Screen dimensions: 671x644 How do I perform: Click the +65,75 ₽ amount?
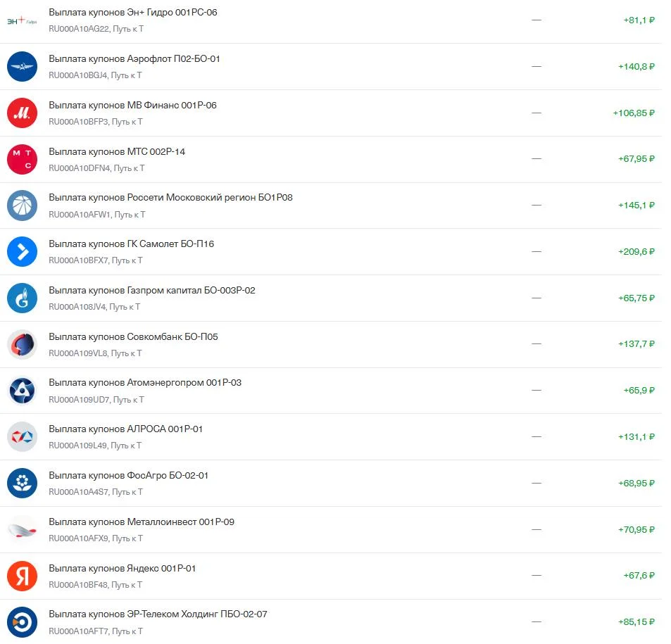click(636, 298)
